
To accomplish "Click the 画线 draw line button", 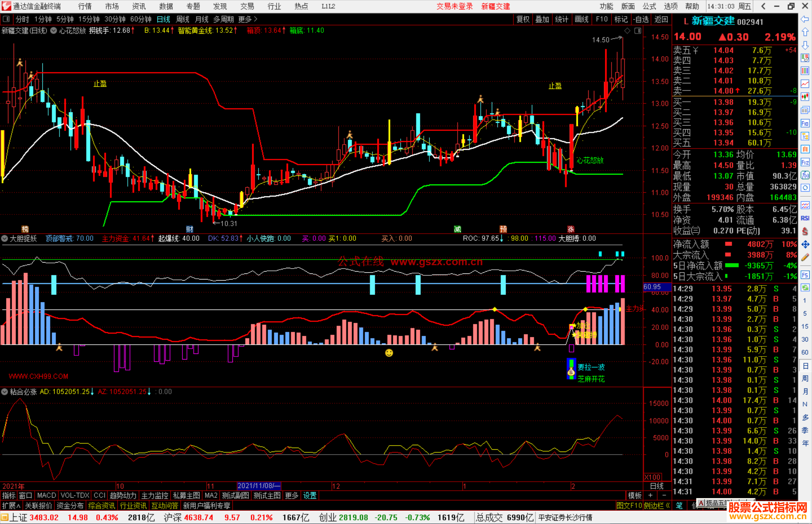I will click(x=582, y=19).
